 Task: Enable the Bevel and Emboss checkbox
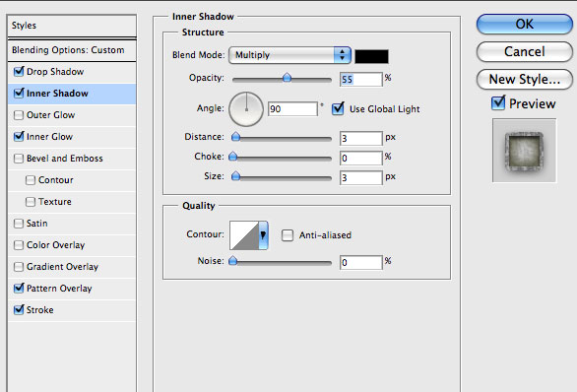pos(19,159)
